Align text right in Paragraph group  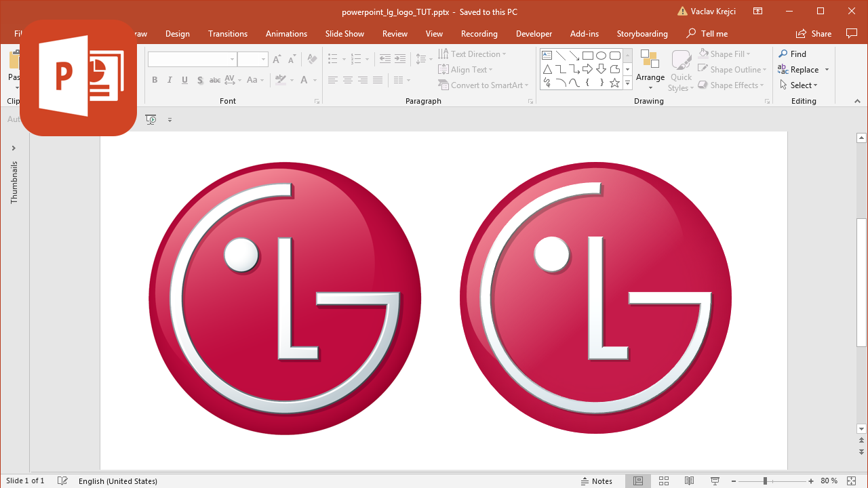(363, 80)
